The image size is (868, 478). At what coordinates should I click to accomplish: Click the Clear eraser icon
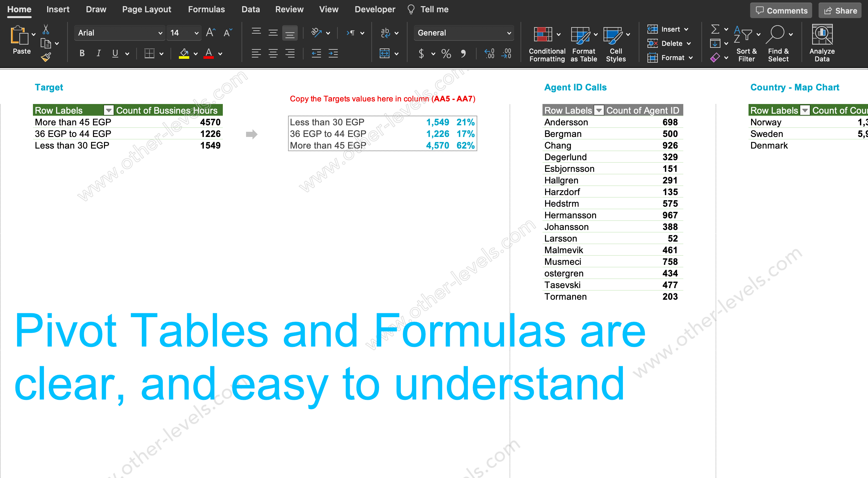pyautogui.click(x=715, y=57)
